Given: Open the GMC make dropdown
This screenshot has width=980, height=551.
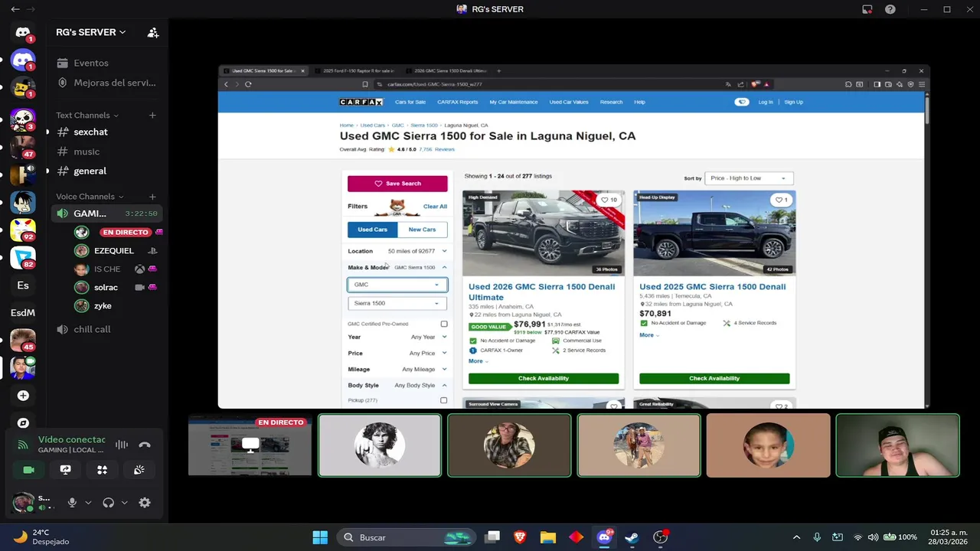Looking at the screenshot, I should point(397,285).
